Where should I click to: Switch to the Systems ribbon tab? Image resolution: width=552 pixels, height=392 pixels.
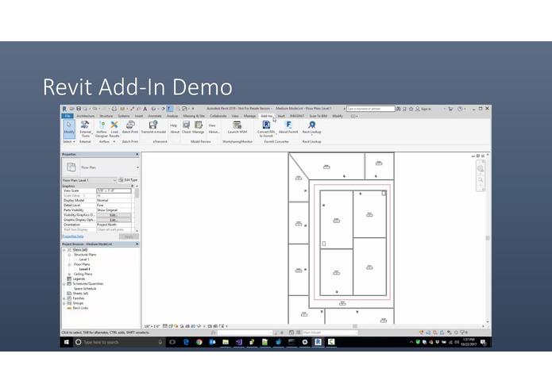124,116
